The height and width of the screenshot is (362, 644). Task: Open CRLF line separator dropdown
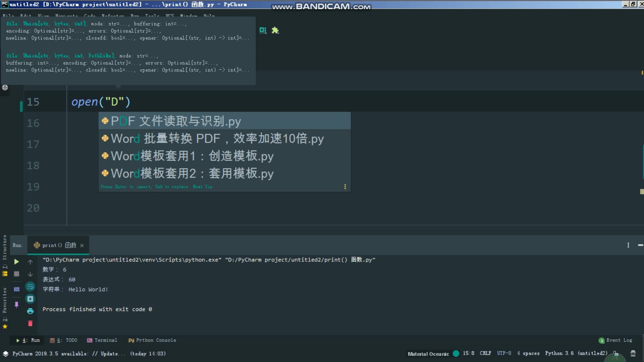pyautogui.click(x=485, y=353)
